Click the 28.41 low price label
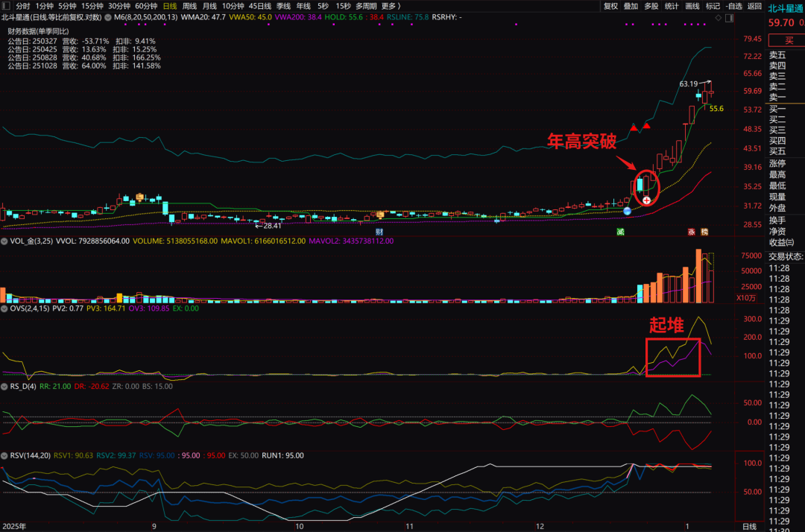The height and width of the screenshot is (532, 805). click(272, 226)
